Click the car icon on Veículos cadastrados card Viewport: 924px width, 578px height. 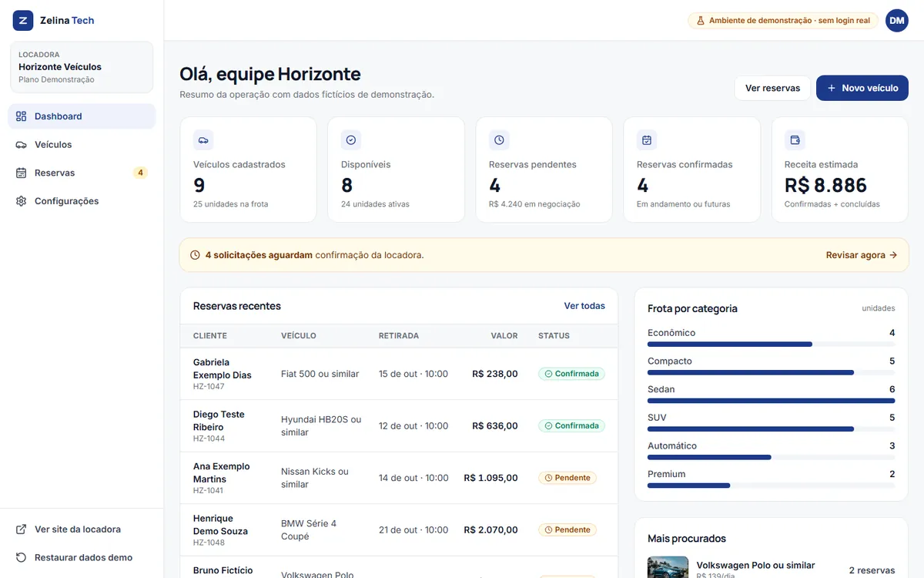(203, 140)
